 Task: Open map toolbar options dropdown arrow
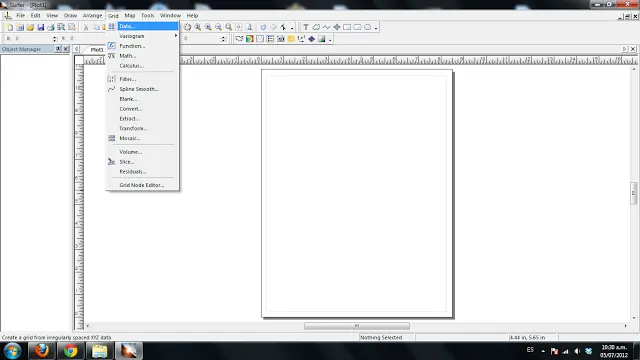(x=330, y=39)
